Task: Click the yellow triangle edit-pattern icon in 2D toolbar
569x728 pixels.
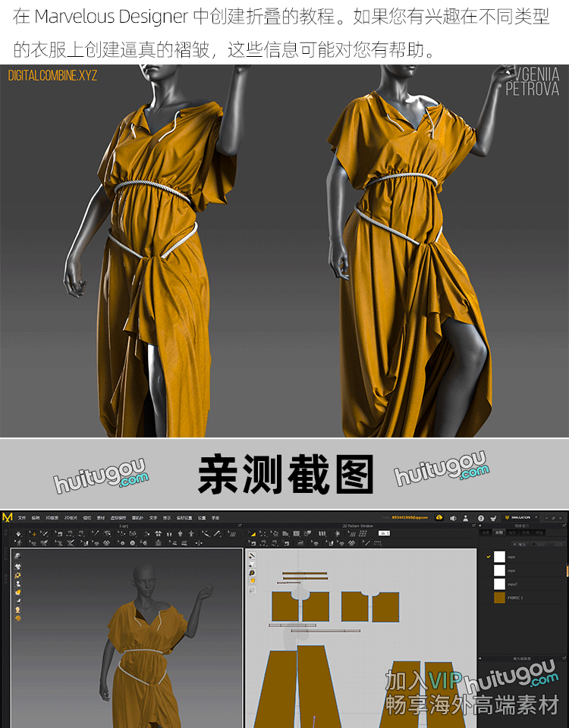Action: 252,534
